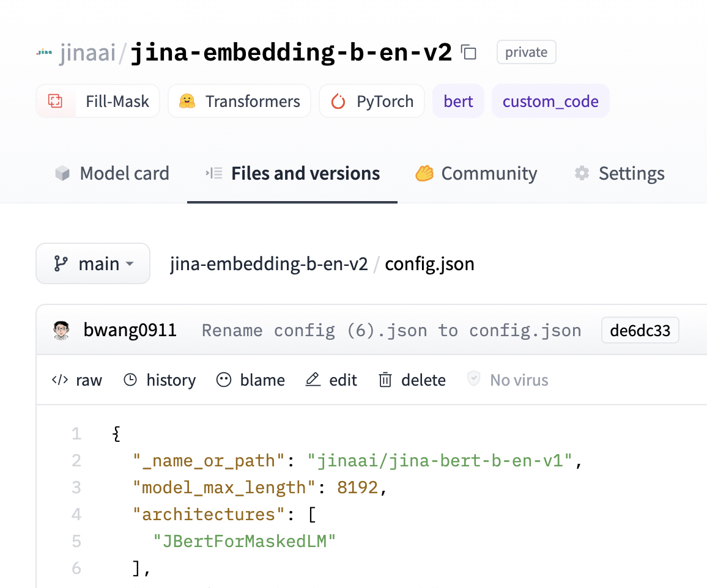
Task: Click the 8192 value
Action: tap(358, 488)
